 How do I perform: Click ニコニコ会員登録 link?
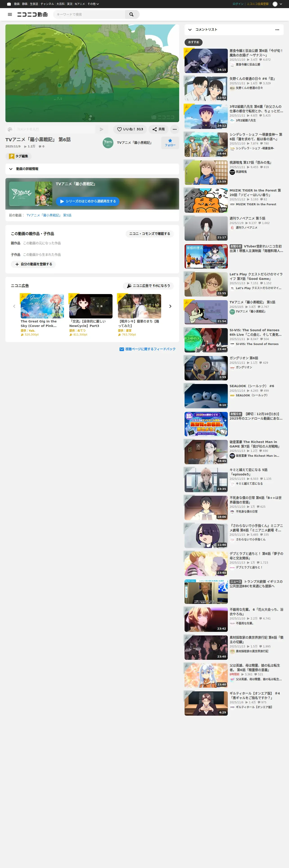pyautogui.click(x=257, y=4)
